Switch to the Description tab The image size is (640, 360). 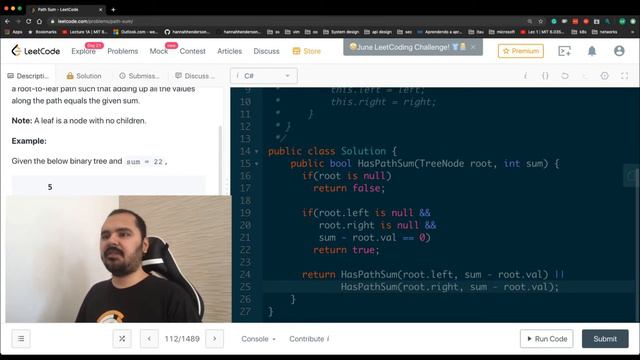pos(28,76)
